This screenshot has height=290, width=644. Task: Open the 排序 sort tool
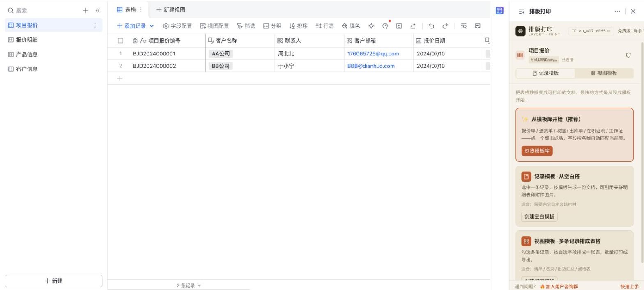click(299, 26)
